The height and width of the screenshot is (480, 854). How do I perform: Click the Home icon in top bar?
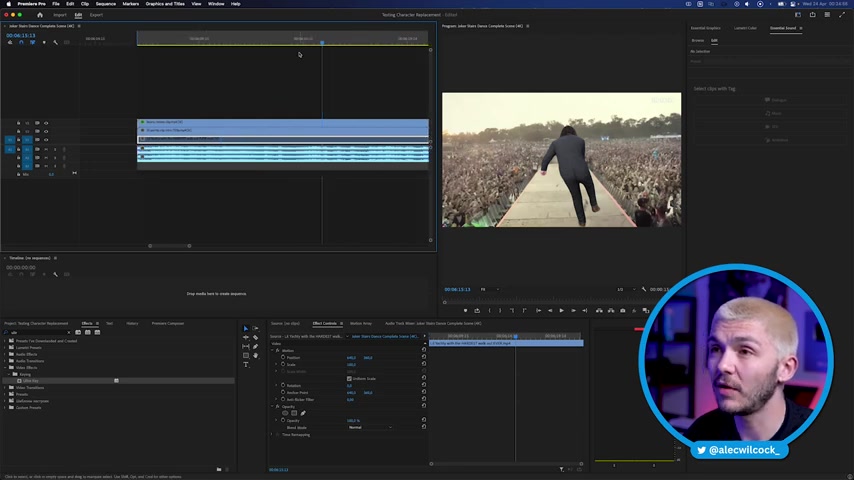40,15
